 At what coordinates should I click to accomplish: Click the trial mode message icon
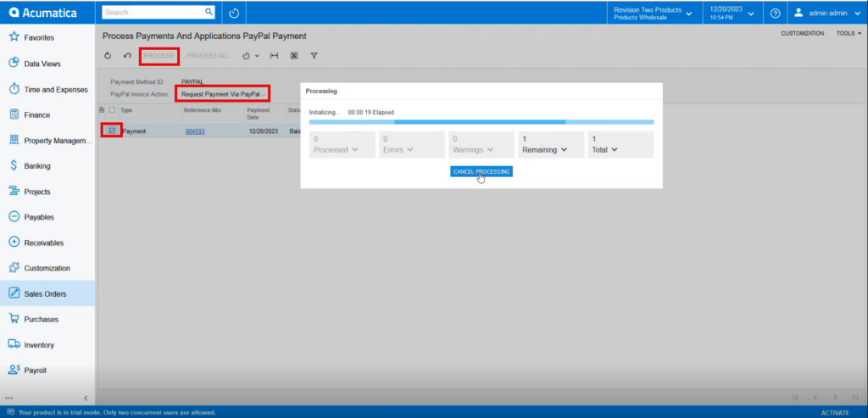pos(10,412)
